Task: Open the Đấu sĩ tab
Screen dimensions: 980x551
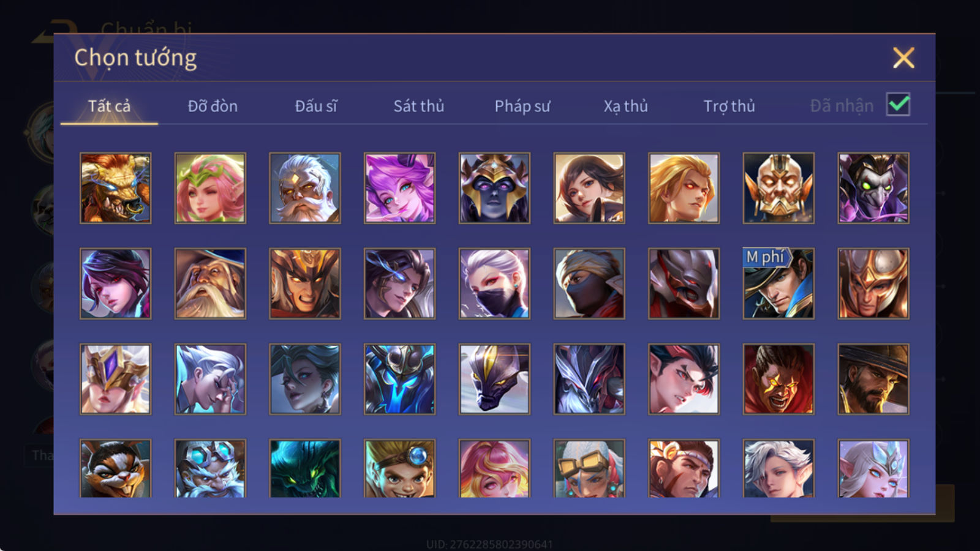Action: pyautogui.click(x=316, y=106)
